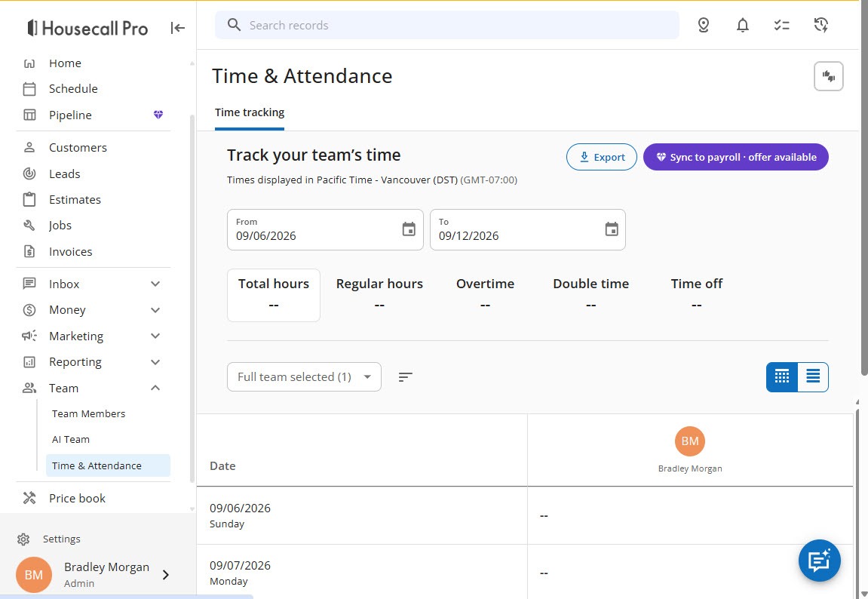868x599 pixels.
Task: Collapse the sidebar with the arrow icon
Action: [x=177, y=28]
